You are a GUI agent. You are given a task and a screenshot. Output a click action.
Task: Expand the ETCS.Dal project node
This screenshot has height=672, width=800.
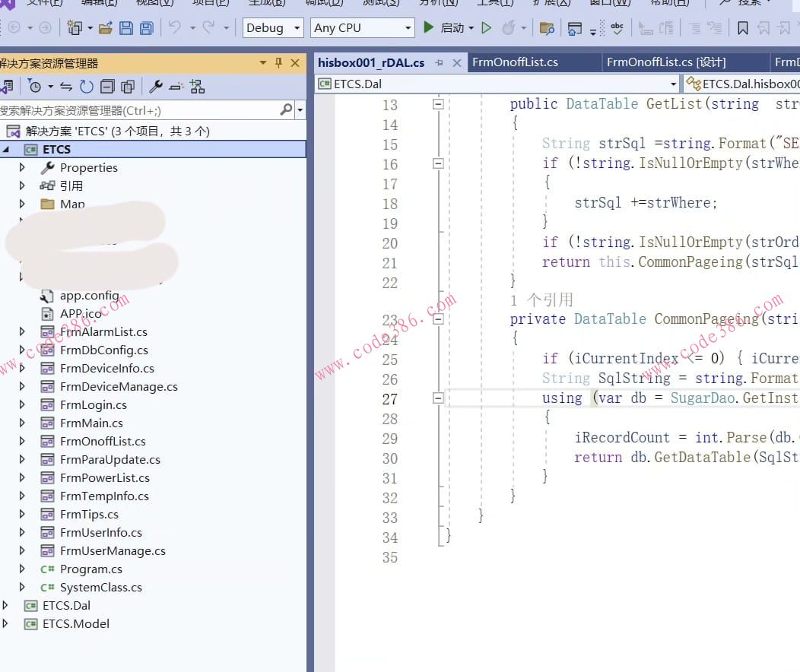point(6,605)
